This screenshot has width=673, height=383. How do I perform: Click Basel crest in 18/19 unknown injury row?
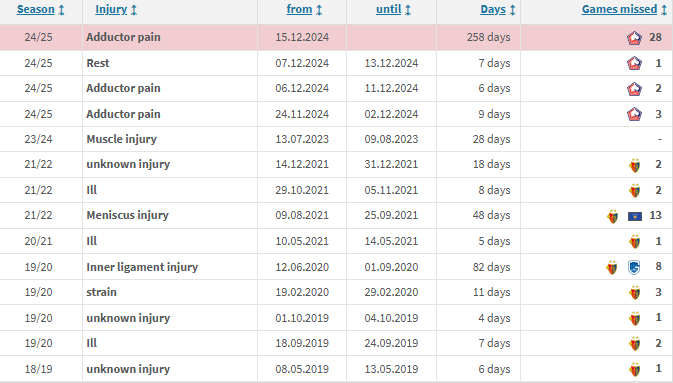[635, 369]
